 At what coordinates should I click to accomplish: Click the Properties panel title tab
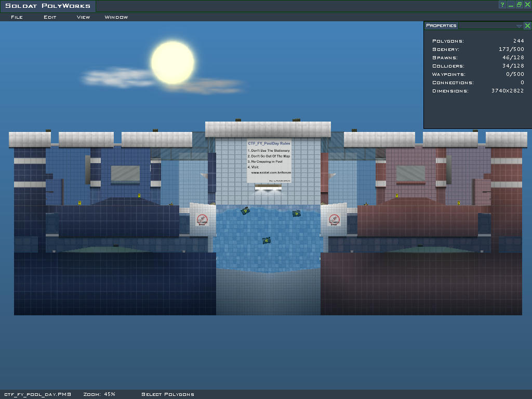click(441, 25)
